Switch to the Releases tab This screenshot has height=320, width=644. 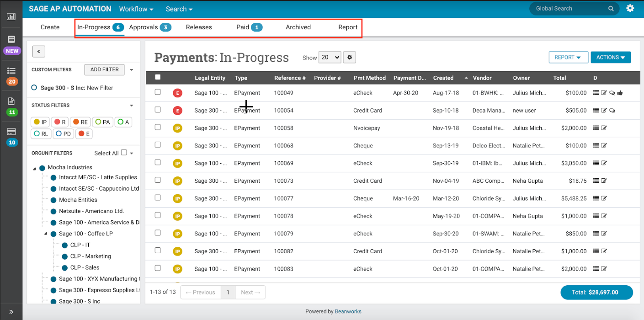[199, 27]
